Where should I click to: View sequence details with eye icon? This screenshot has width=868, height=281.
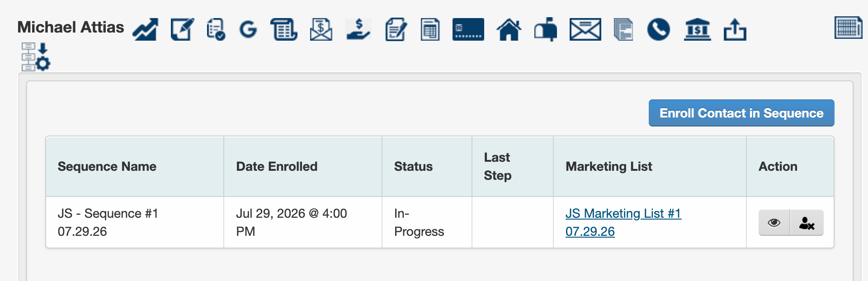[774, 222]
